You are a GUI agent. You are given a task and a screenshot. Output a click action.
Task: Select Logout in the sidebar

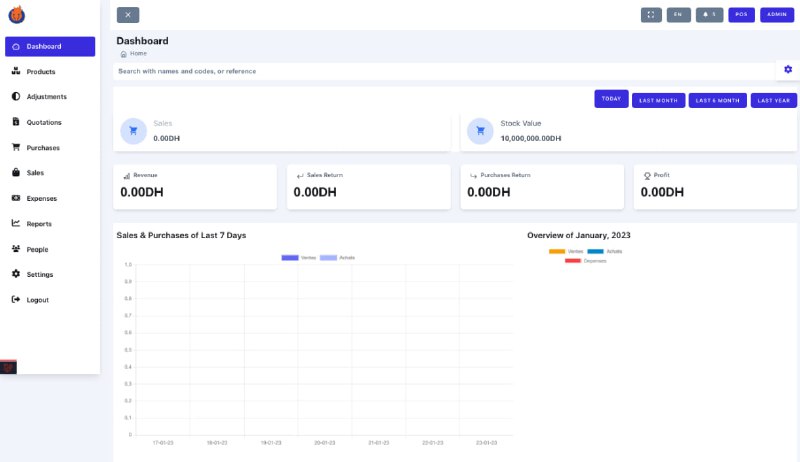[50, 300]
